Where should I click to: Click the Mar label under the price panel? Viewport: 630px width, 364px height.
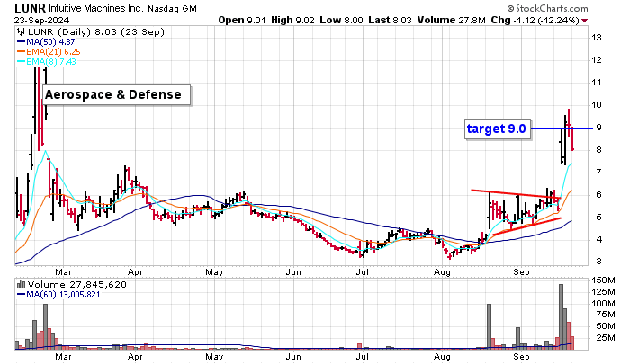pos(64,272)
